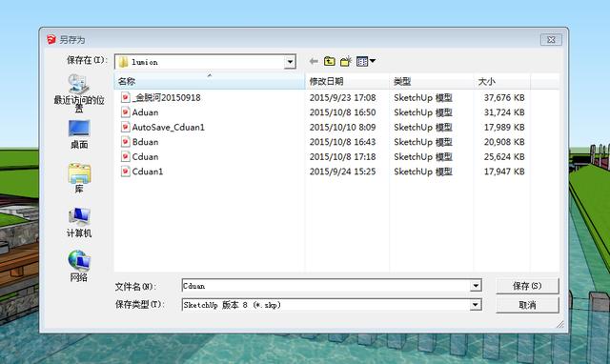Image resolution: width=610 pixels, height=364 pixels.
Task: Create a new folder icon
Action: [x=346, y=61]
